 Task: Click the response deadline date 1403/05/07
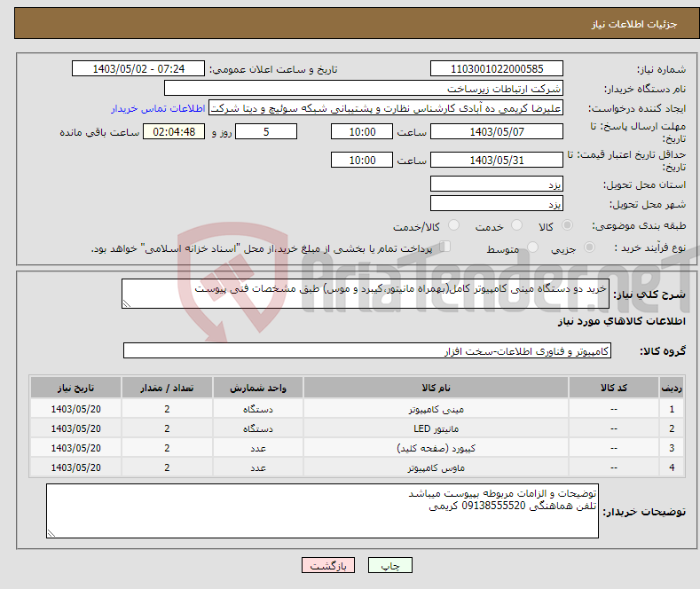click(x=497, y=131)
